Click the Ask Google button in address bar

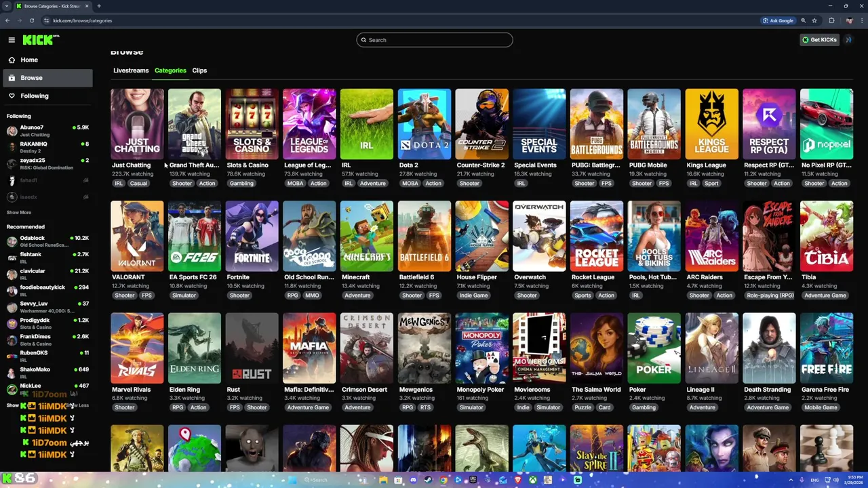778,20
